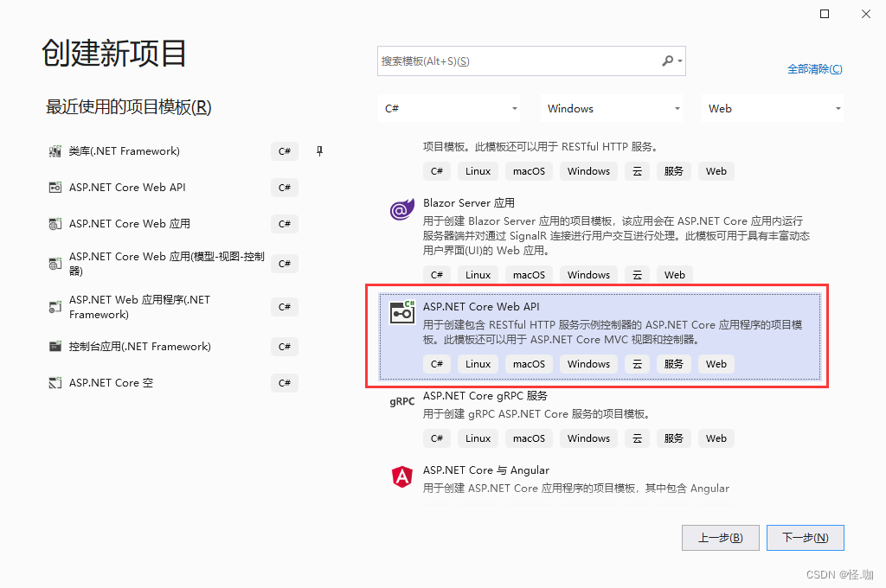Click the 上一步(B) button
The image size is (886, 588).
721,538
